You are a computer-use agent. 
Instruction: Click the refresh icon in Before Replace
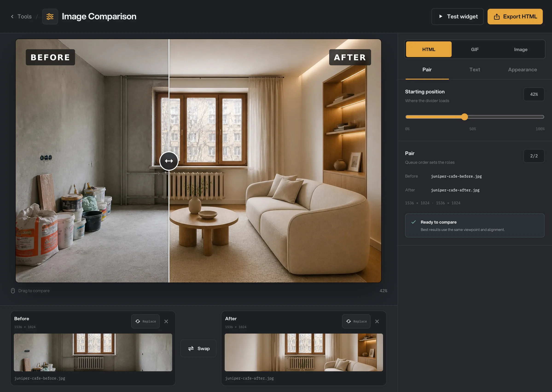(x=138, y=321)
